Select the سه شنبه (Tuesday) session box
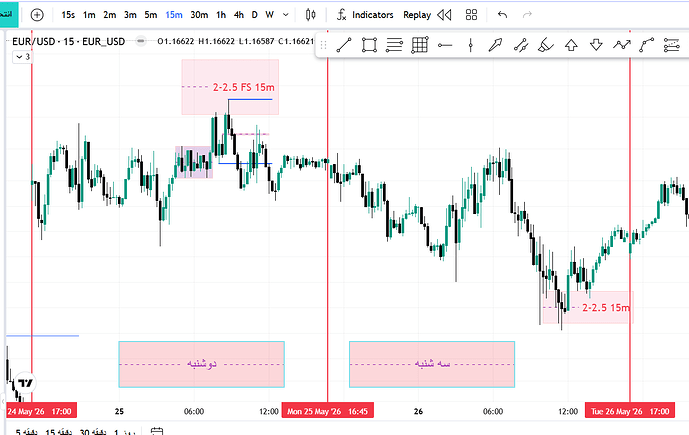This screenshot has width=689, height=435. coord(432,364)
